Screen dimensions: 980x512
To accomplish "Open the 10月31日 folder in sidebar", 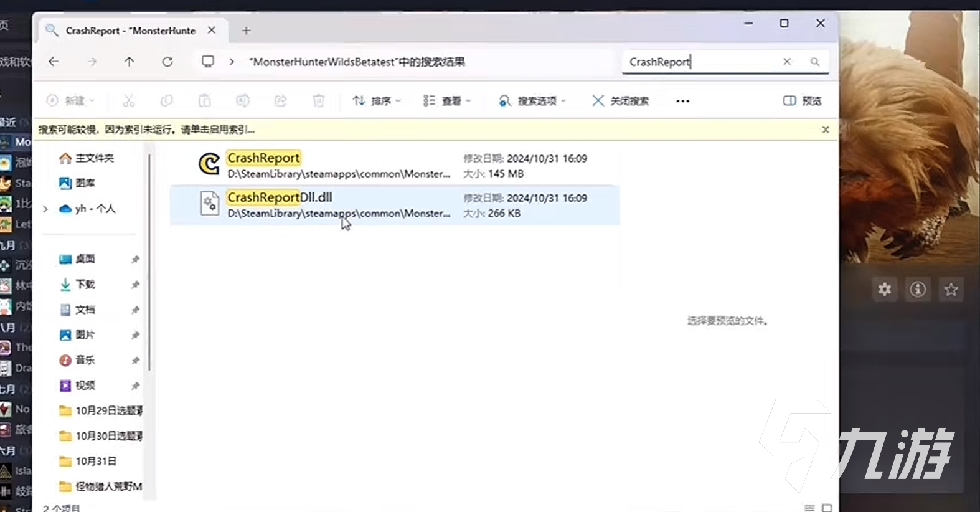I will coord(88,462).
